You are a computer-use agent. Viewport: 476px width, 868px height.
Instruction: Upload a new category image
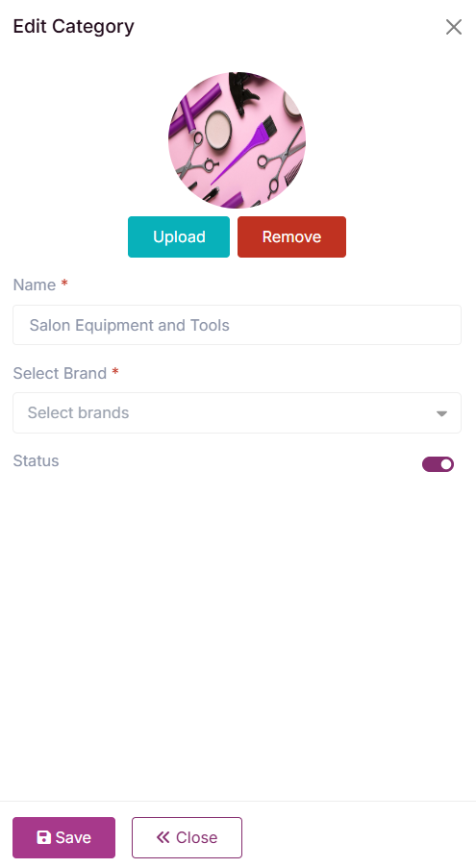click(x=179, y=236)
